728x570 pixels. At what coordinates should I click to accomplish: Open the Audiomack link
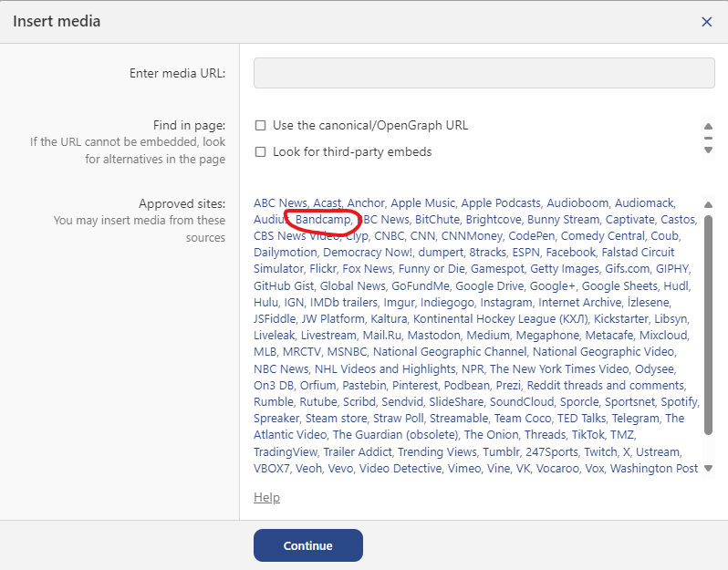tap(644, 202)
